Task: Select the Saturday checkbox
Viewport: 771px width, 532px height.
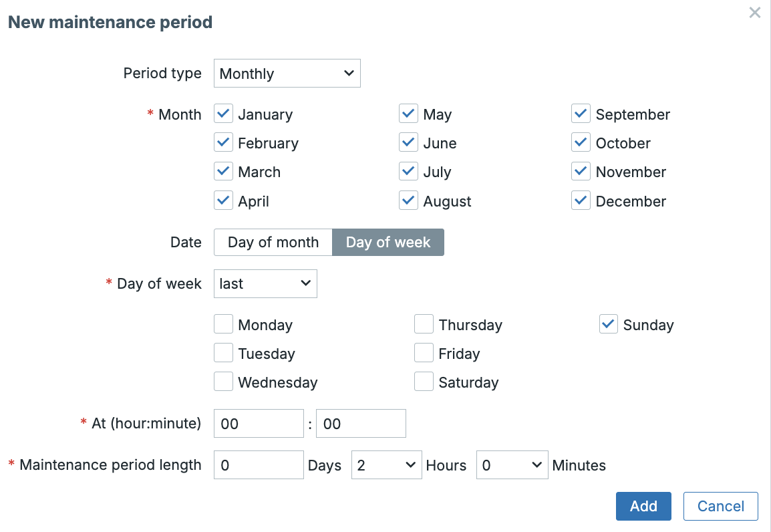Action: point(424,382)
